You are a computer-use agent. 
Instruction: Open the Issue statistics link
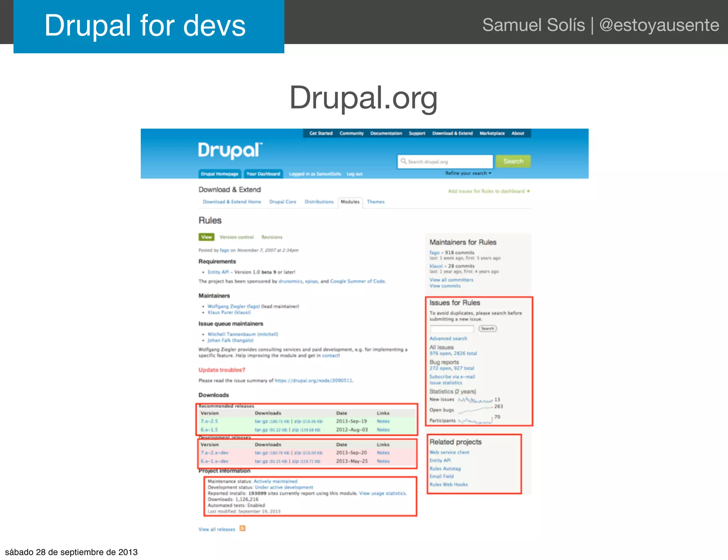coord(446,383)
